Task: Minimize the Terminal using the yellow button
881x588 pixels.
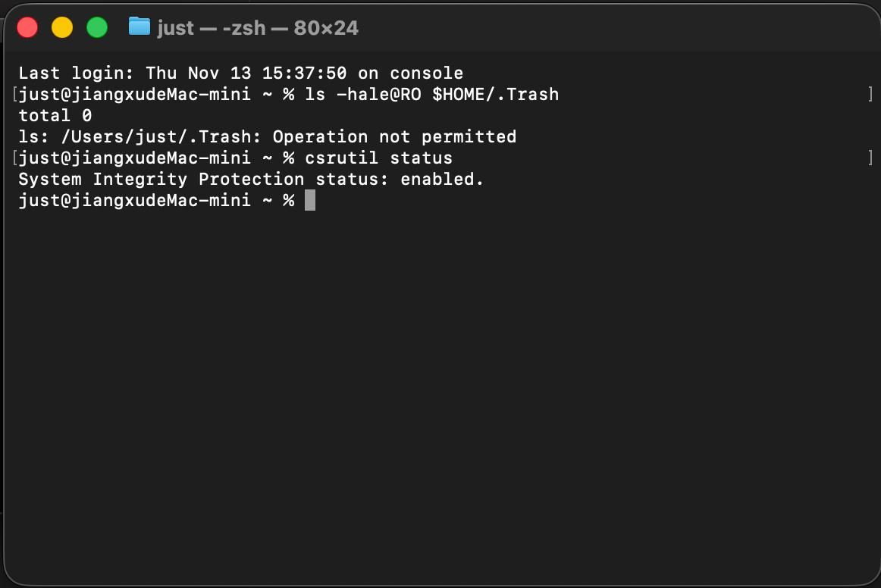Action: pyautogui.click(x=62, y=28)
